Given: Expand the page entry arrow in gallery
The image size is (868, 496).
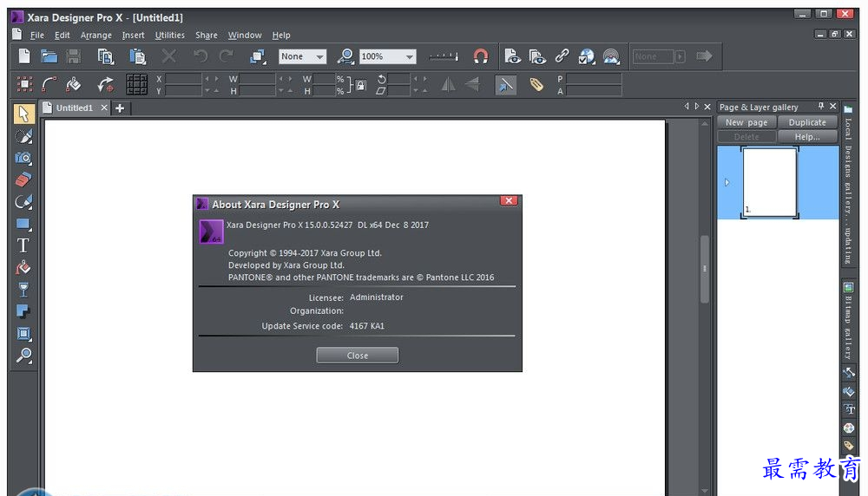Looking at the screenshot, I should pos(727,182).
